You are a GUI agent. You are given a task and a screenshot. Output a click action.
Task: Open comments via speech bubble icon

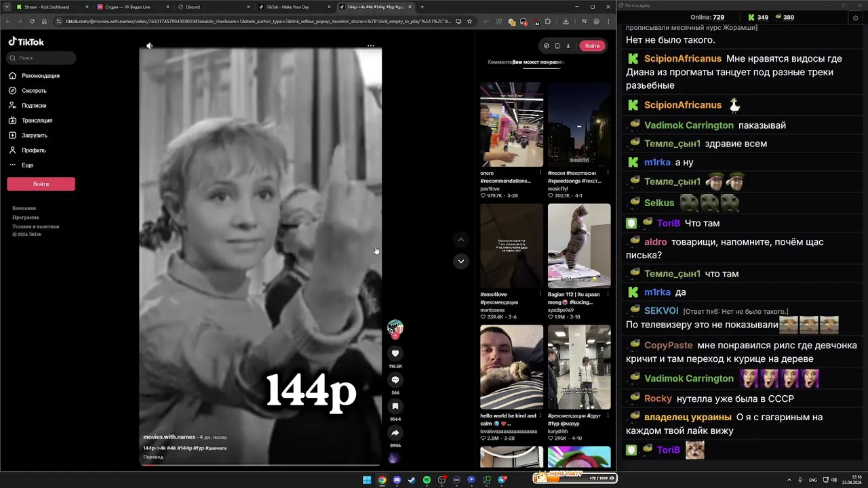point(395,380)
